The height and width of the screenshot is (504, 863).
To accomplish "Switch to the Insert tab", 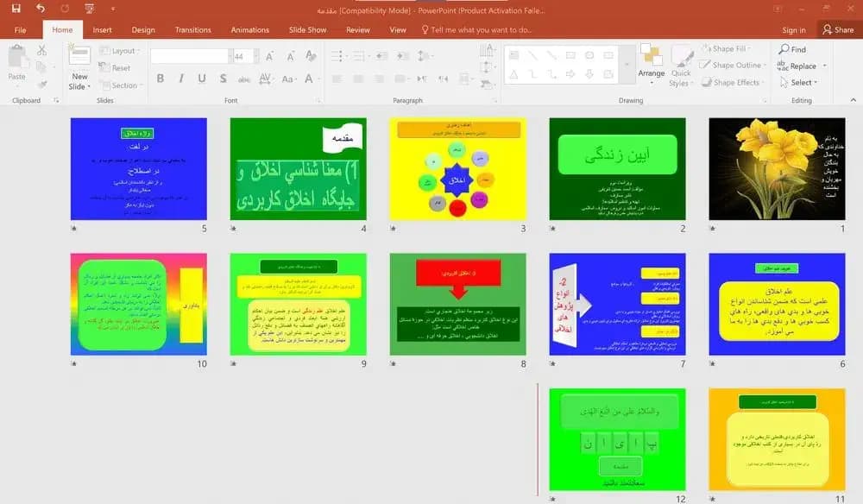I will click(x=102, y=29).
